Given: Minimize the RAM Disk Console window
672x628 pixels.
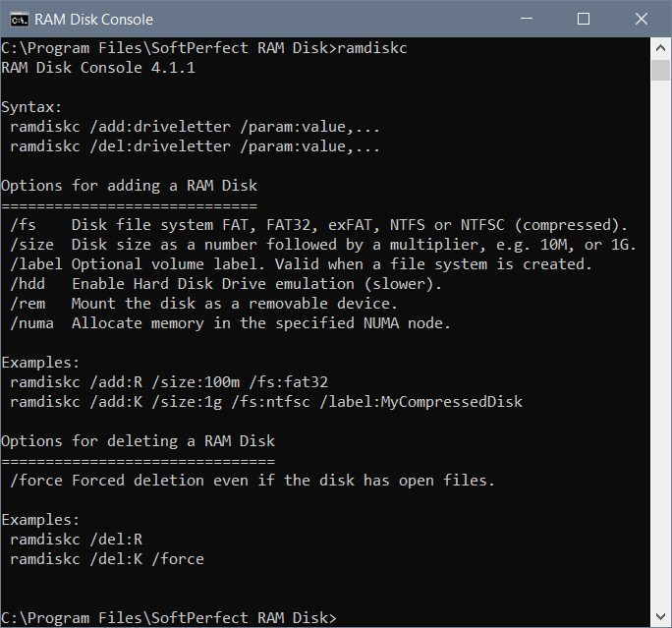Looking at the screenshot, I should [x=527, y=19].
